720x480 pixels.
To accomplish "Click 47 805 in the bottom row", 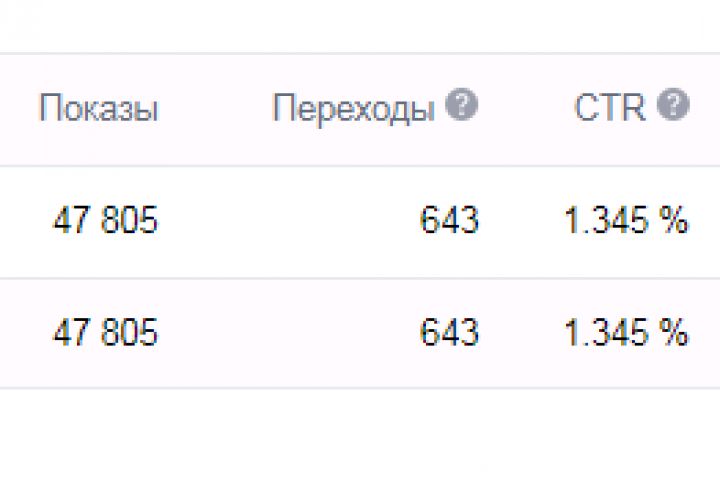I will point(105,333).
